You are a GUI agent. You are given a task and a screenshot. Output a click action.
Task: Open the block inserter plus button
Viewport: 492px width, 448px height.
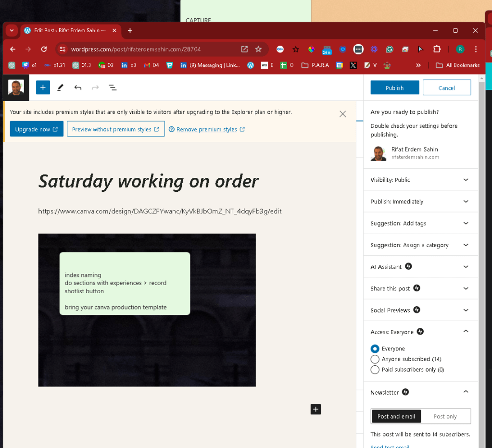click(x=43, y=87)
